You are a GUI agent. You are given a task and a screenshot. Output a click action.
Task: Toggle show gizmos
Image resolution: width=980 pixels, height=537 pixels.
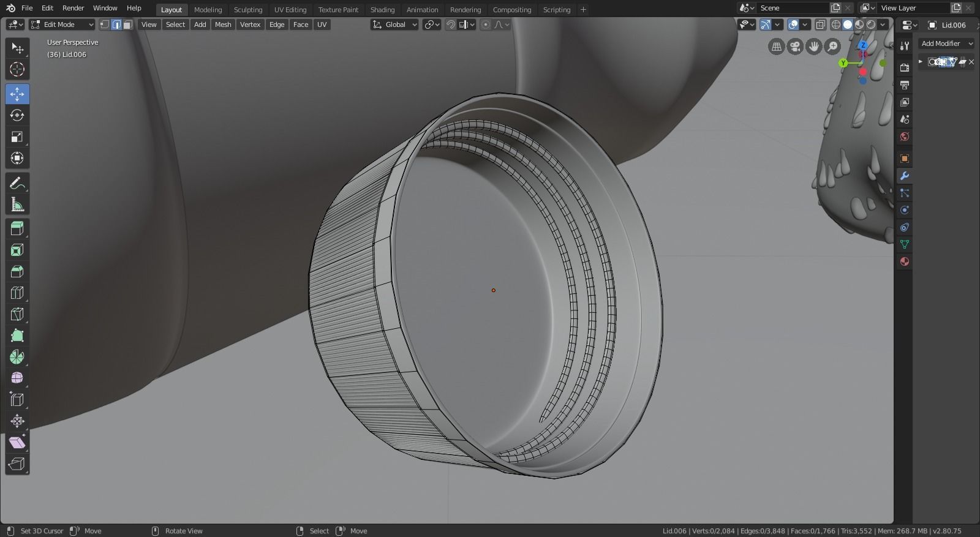(x=766, y=24)
